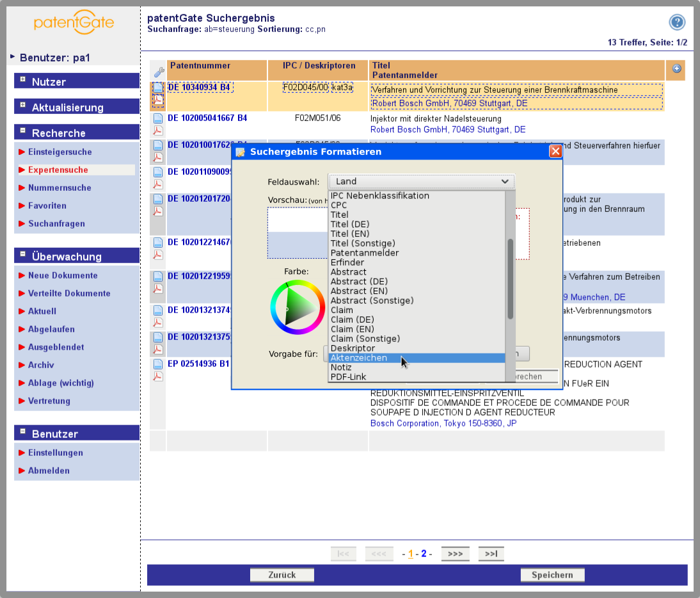
Task: Open Ablage (wichtig) in the sidebar
Action: coord(61,383)
